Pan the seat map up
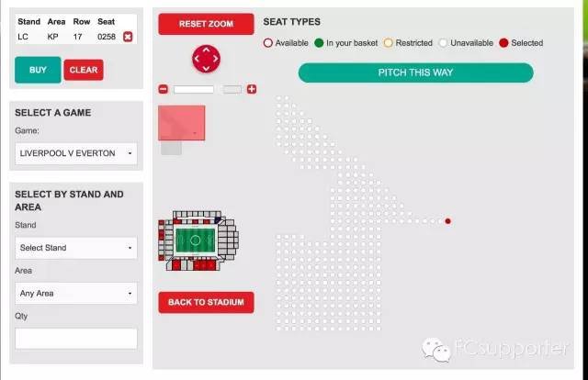 click(206, 50)
